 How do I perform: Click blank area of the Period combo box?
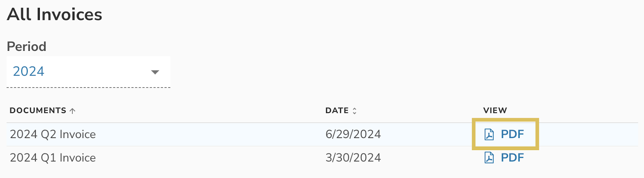click(x=97, y=72)
